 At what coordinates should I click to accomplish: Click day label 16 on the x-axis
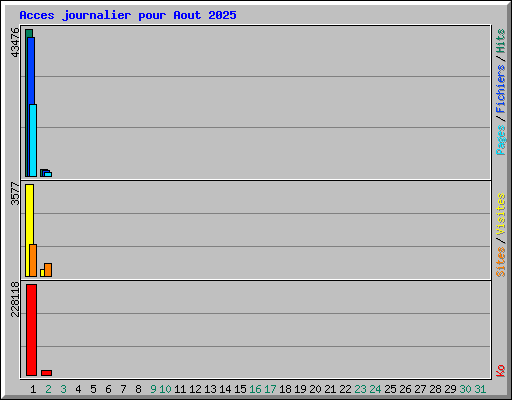pos(255,389)
